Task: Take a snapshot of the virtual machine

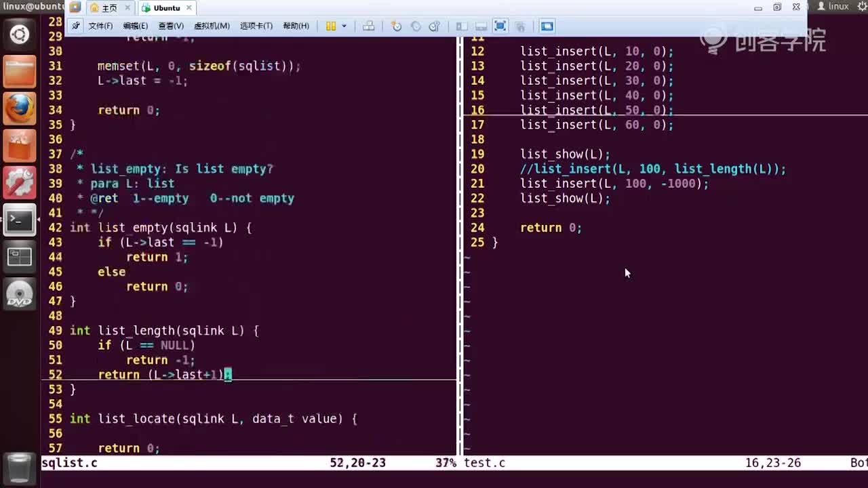Action: (x=397, y=26)
